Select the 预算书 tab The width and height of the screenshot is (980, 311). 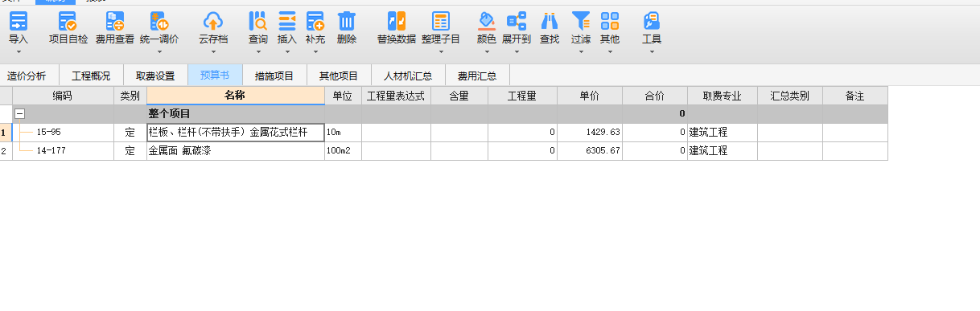[215, 76]
